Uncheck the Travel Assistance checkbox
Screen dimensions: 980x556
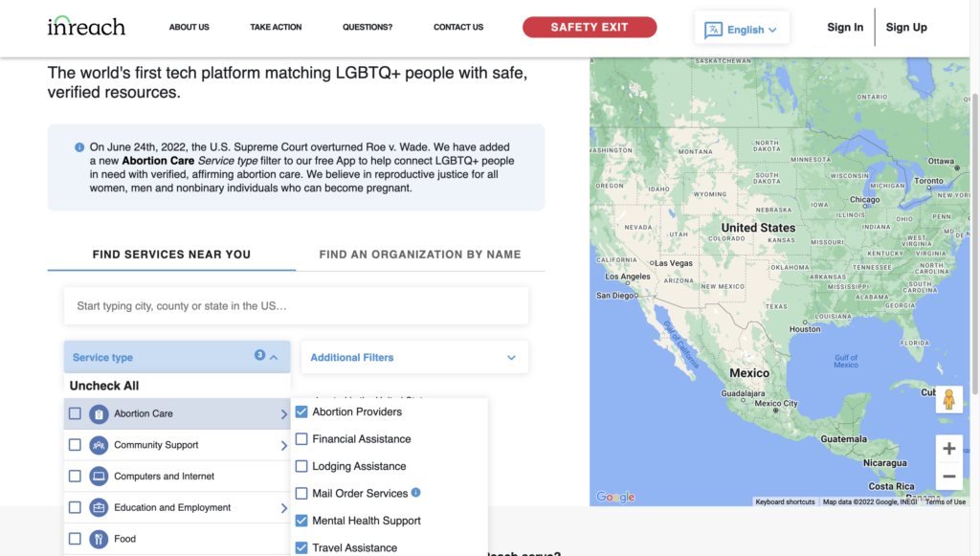pos(301,548)
